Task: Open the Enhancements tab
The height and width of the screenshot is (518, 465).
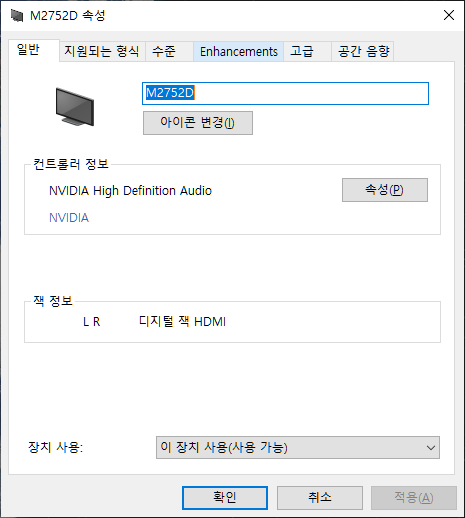Action: point(238,51)
